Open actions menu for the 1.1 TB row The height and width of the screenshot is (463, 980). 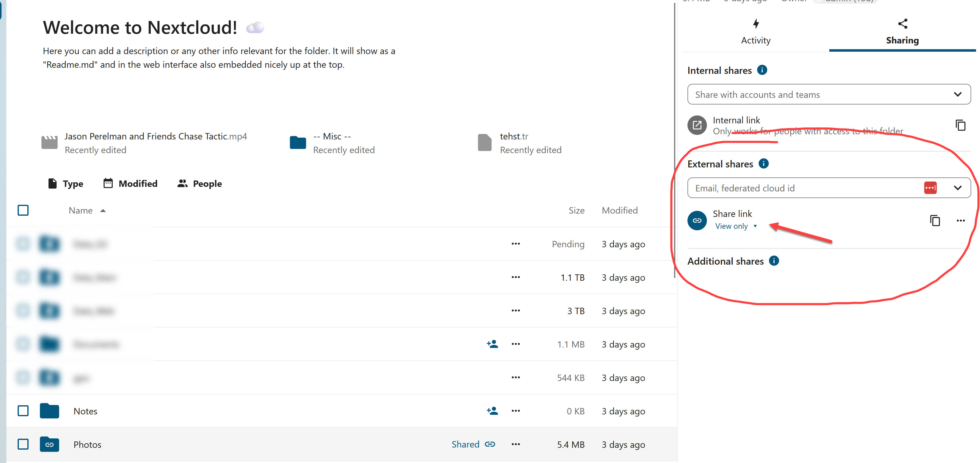click(516, 277)
